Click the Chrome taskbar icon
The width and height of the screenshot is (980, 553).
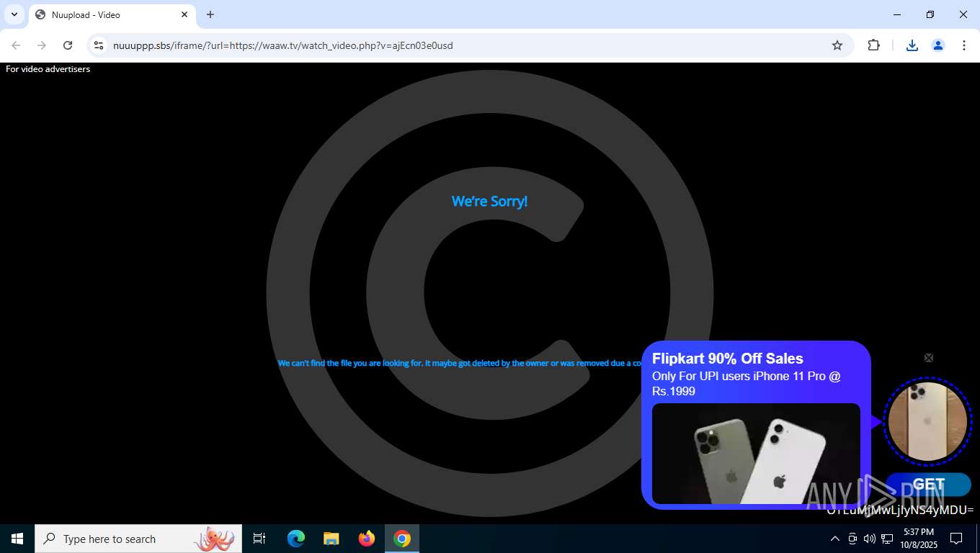(x=402, y=539)
